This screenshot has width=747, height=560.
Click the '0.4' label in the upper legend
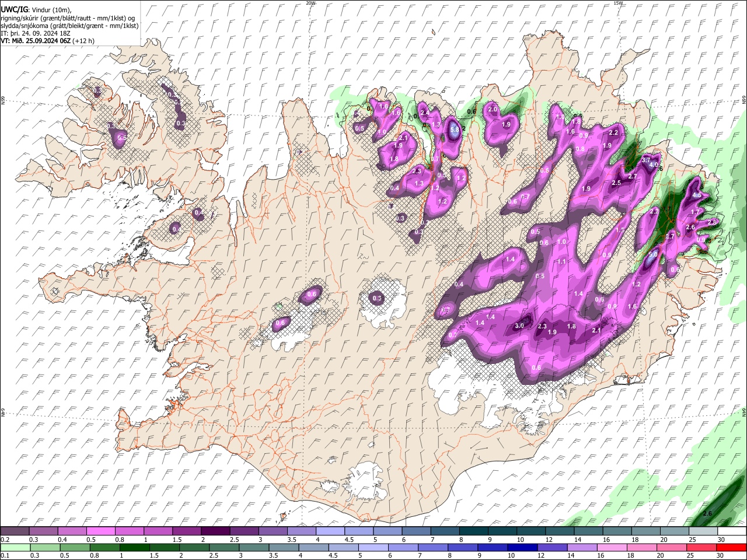point(61,540)
